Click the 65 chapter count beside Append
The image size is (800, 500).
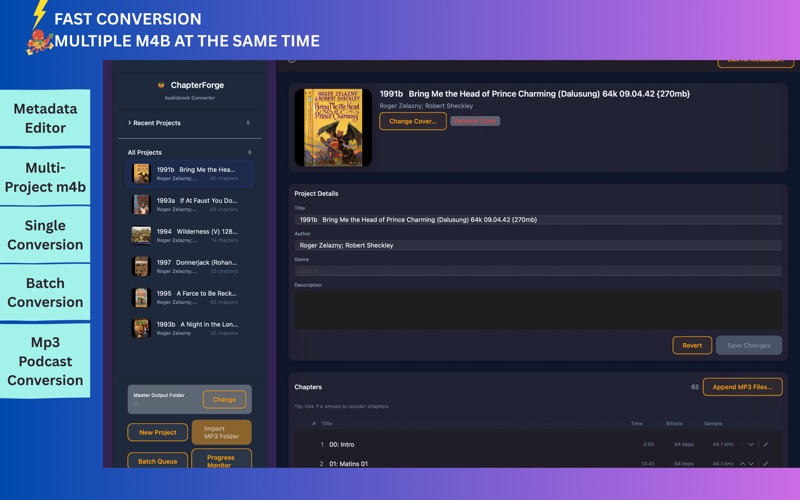click(x=695, y=387)
